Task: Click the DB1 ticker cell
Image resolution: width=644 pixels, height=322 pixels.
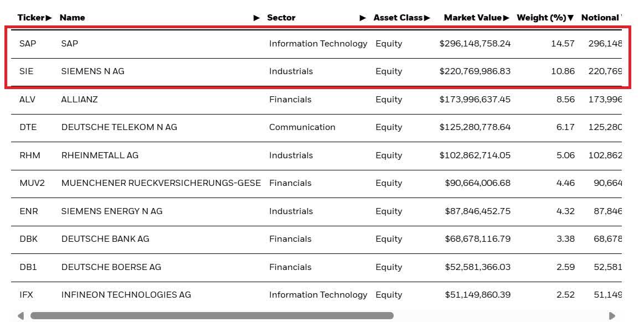Action: pyautogui.click(x=28, y=267)
